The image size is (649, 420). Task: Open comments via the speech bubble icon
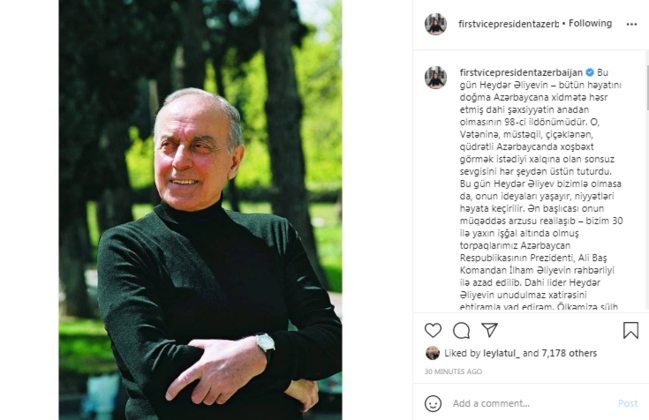coord(461,330)
